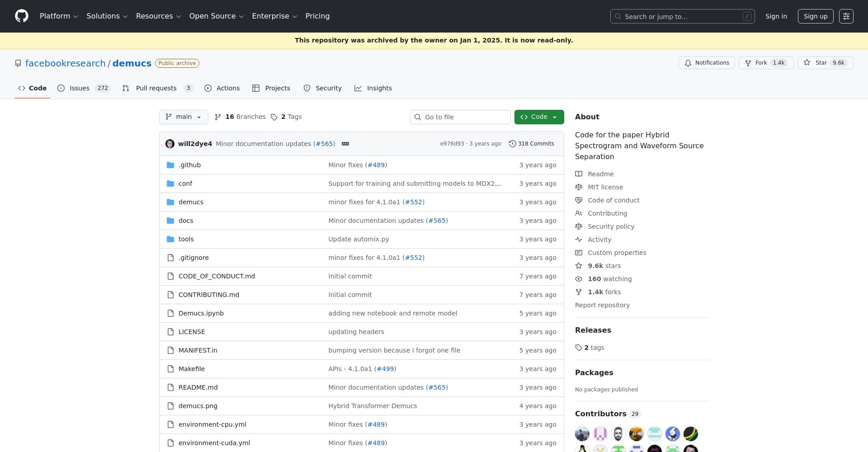Click the Go to file search field
The width and height of the screenshot is (868, 452).
(x=460, y=117)
